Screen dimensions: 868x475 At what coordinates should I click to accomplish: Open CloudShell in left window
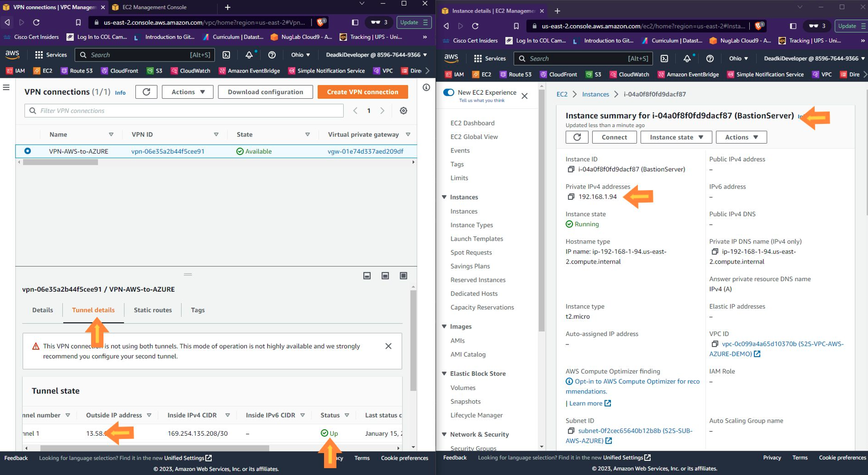226,55
